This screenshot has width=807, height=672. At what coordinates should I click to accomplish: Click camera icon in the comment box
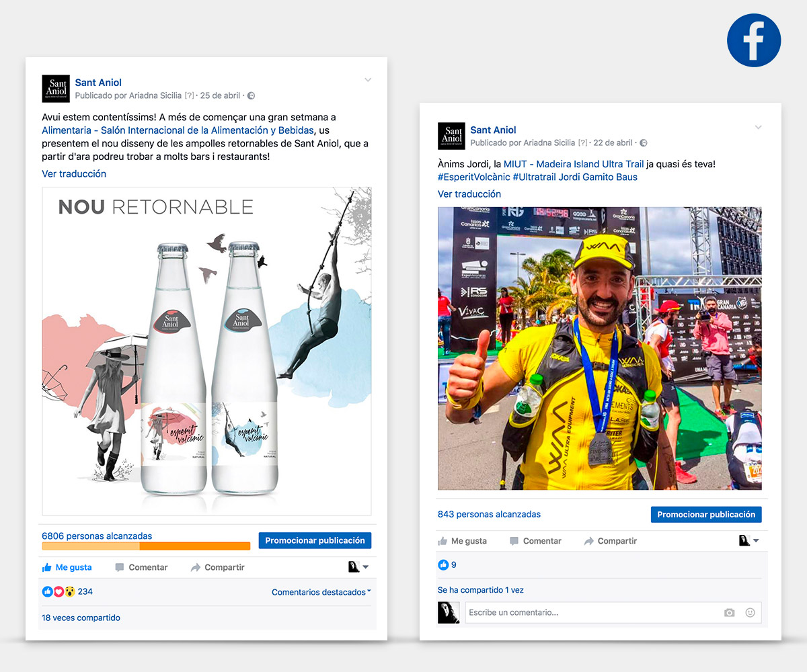tap(730, 613)
